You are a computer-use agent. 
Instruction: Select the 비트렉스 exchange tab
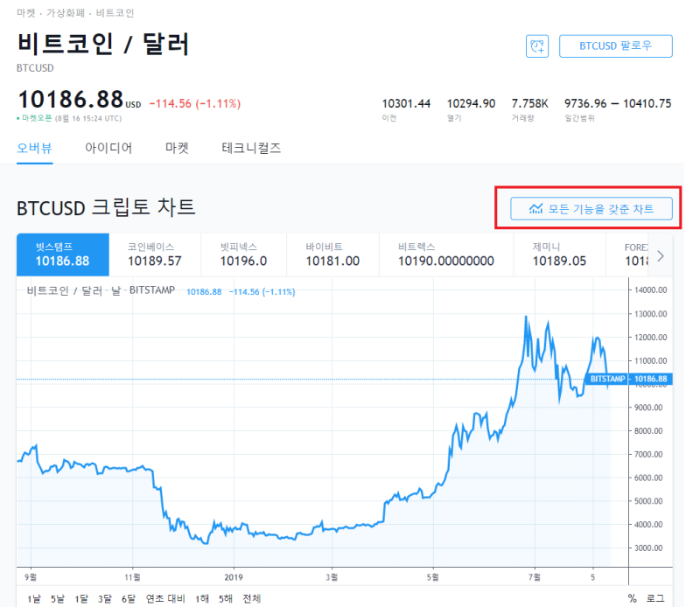[446, 255]
